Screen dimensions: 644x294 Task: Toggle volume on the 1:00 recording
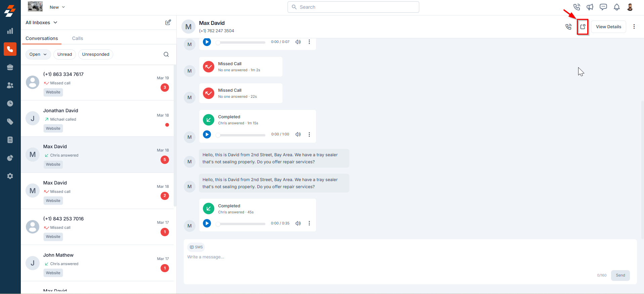(298, 134)
